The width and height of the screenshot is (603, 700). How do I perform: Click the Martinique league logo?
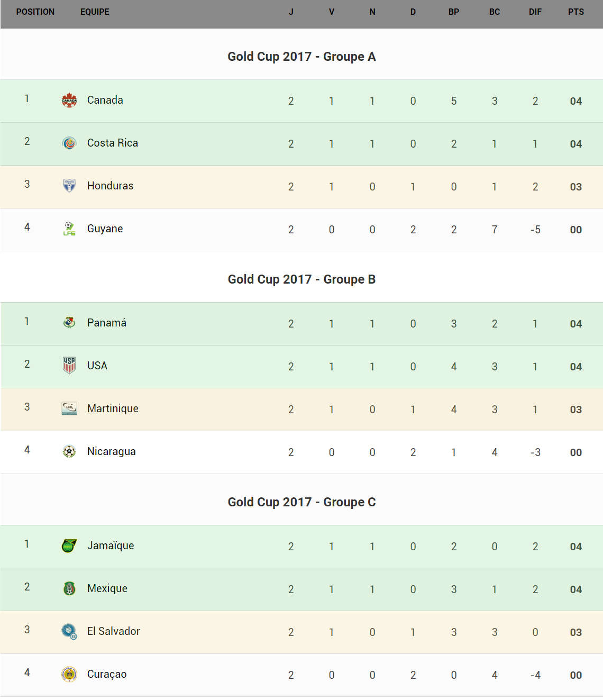pyautogui.click(x=69, y=408)
